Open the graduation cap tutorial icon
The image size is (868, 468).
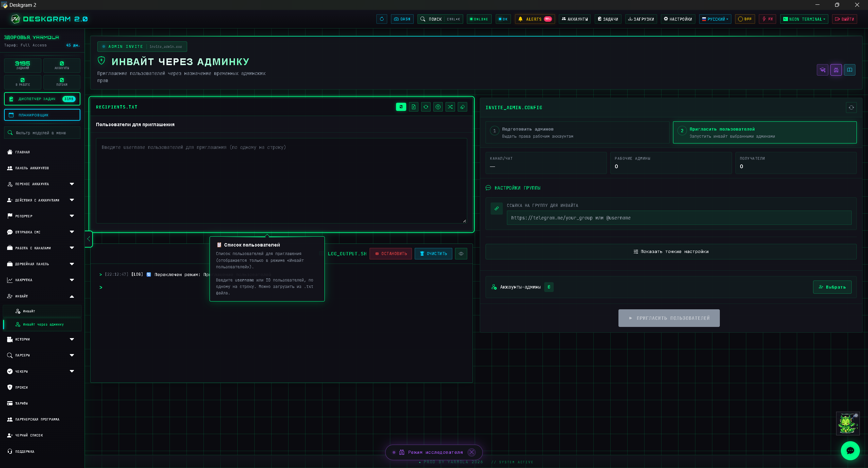pos(822,70)
